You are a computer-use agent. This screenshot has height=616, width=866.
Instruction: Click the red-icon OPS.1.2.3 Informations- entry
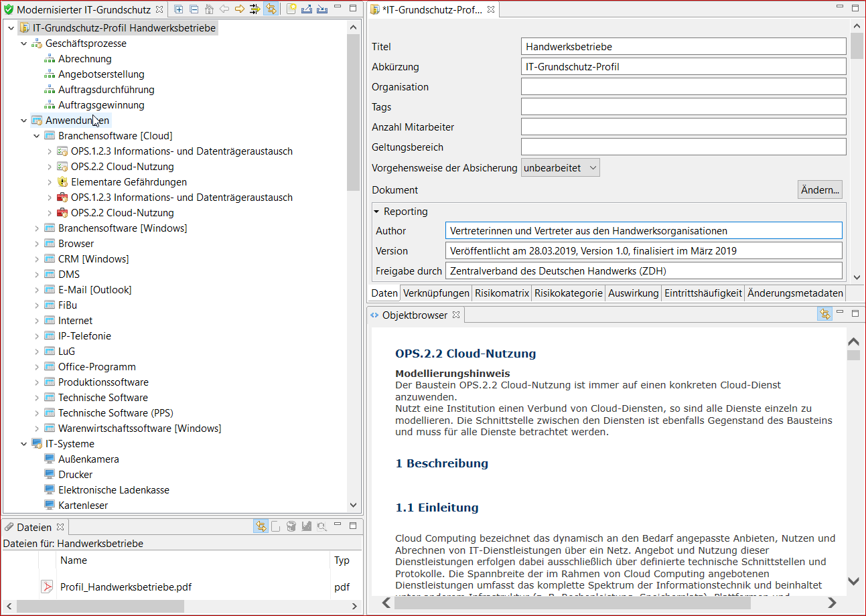(175, 198)
